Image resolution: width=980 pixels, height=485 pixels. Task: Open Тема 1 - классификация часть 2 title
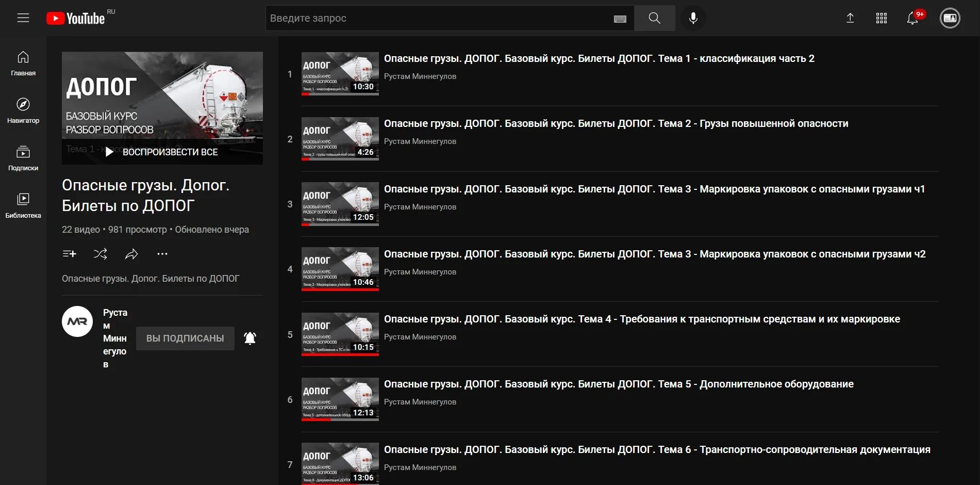(599, 58)
